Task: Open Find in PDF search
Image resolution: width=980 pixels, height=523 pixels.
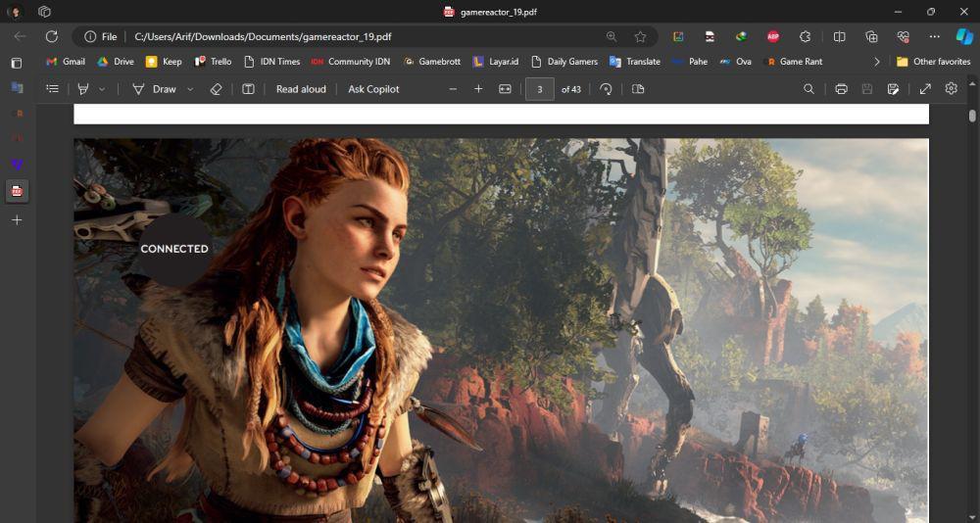Action: (808, 89)
